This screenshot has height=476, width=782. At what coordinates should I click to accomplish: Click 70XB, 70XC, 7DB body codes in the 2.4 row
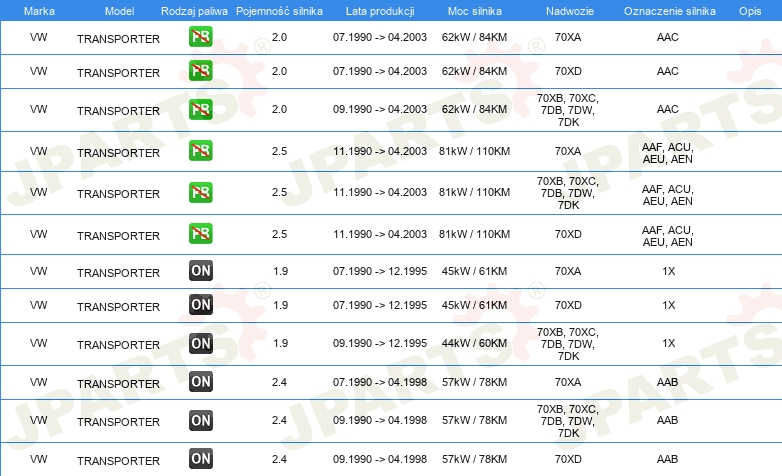[x=568, y=421]
